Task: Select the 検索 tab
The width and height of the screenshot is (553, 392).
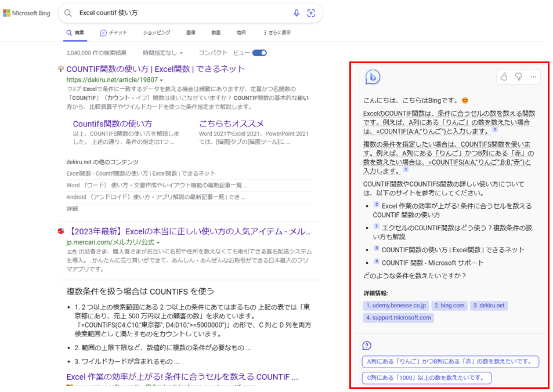Action: [x=75, y=32]
